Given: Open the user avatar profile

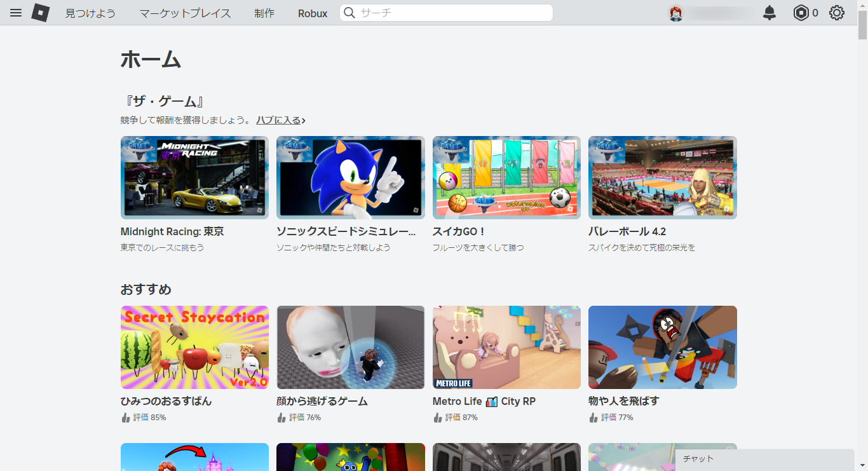Looking at the screenshot, I should tap(675, 13).
